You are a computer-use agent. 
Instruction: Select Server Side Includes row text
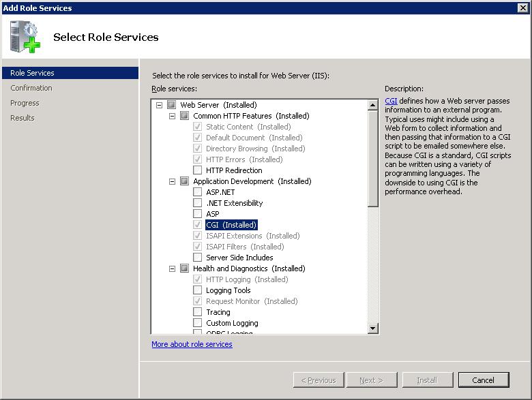point(239,258)
